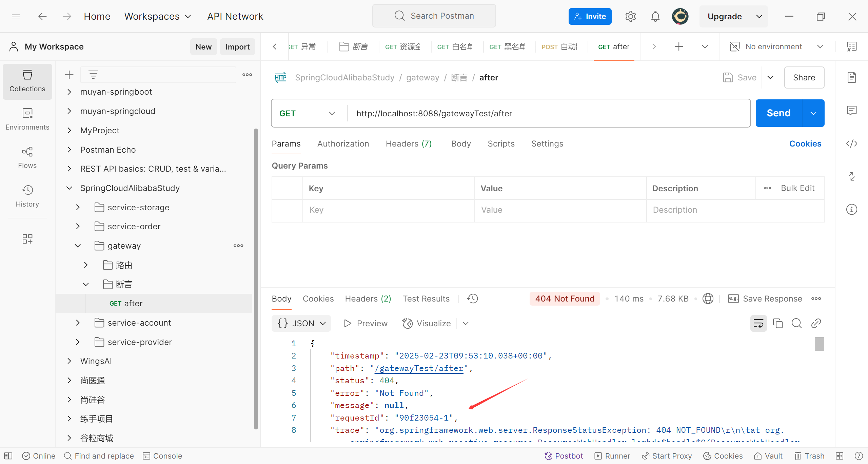Open the Test Results response tab
The width and height of the screenshot is (868, 464).
[x=426, y=298]
